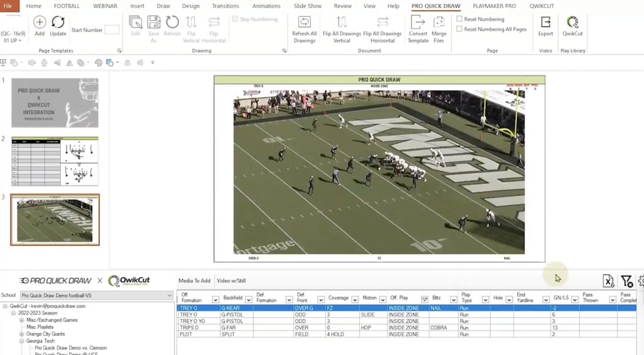This screenshot has width=644, height=355.
Task: Switch to the QWIKCUT ribbon tab
Action: pyautogui.click(x=541, y=6)
